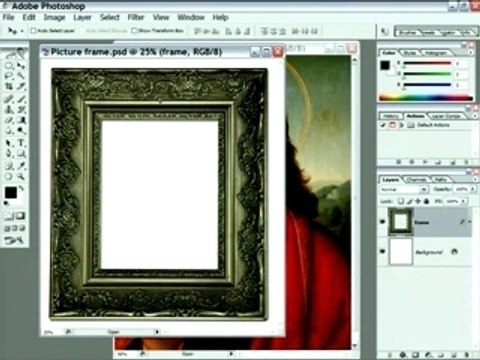Switch to the Paths tab
The height and width of the screenshot is (360, 480).
tap(441, 179)
